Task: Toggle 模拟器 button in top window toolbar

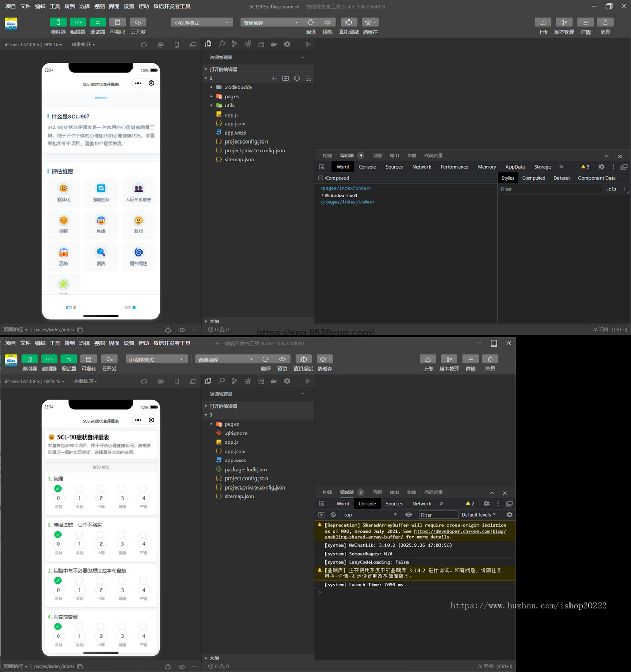Action: click(x=58, y=23)
